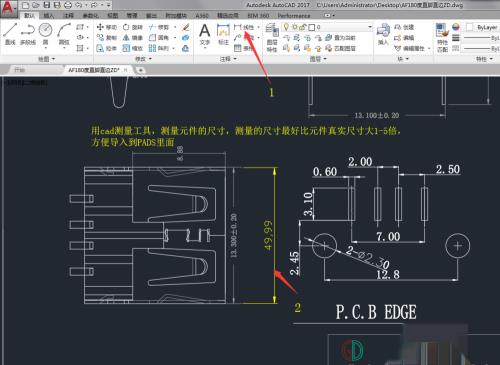This screenshot has width=500, height=365.
Task: Select the Rotate (旋转) tool
Action: [133, 27]
